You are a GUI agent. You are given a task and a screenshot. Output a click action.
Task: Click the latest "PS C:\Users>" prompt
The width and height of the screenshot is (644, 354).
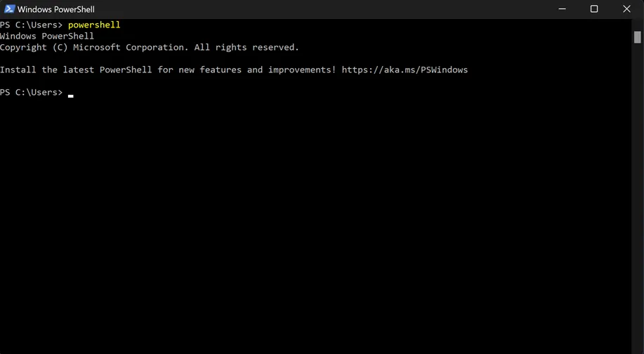pyautogui.click(x=31, y=93)
